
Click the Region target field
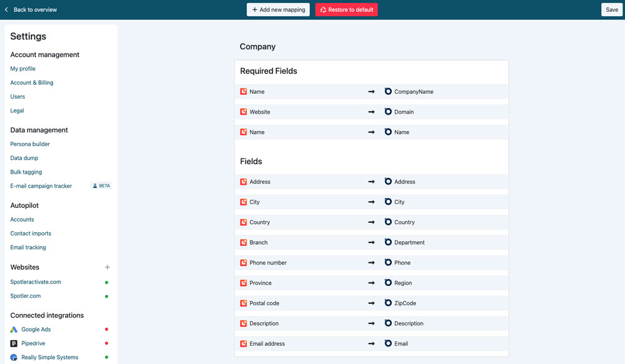click(x=403, y=283)
